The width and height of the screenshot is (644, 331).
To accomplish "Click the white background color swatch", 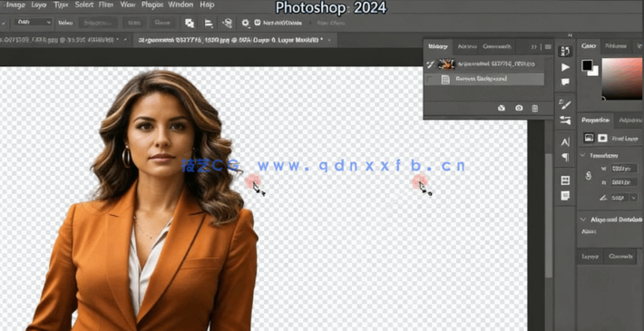I will click(594, 72).
